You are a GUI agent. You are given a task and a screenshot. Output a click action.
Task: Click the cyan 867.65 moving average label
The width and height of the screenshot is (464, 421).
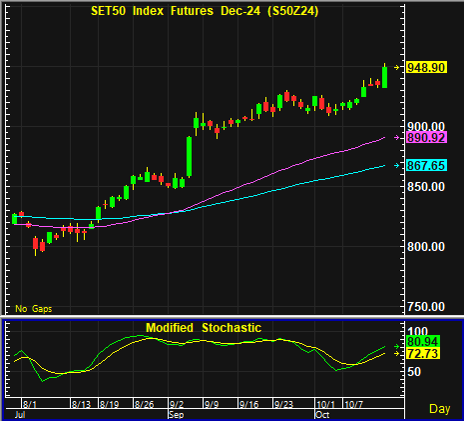tap(426, 165)
